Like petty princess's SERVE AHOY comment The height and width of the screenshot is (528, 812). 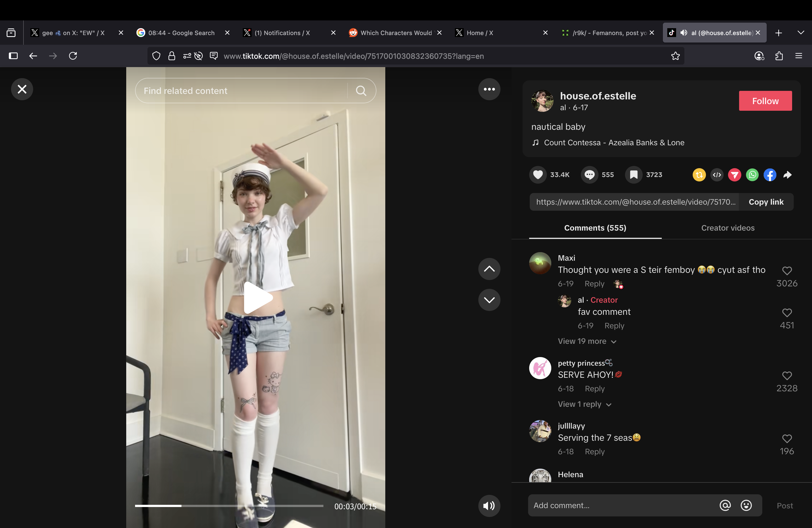tap(787, 376)
